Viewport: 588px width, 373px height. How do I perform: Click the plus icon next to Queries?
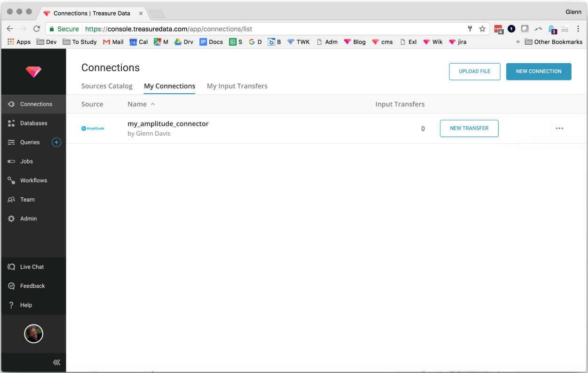pos(56,142)
